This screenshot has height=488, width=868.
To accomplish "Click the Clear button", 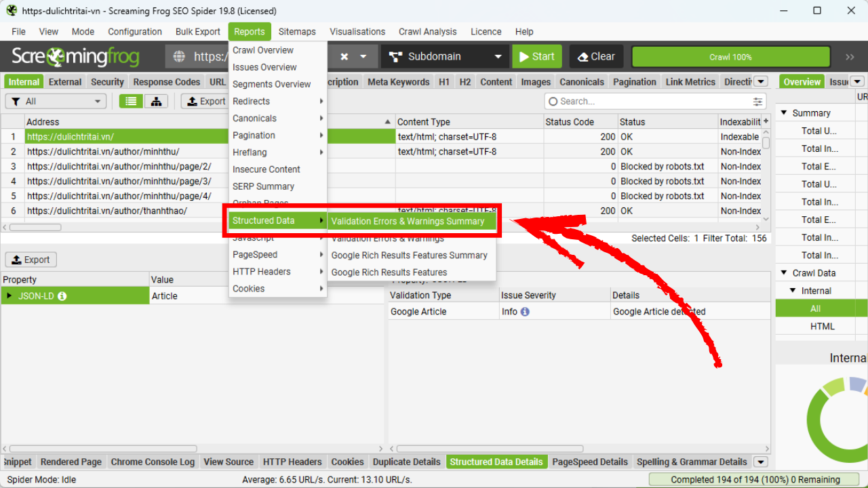I will point(596,57).
